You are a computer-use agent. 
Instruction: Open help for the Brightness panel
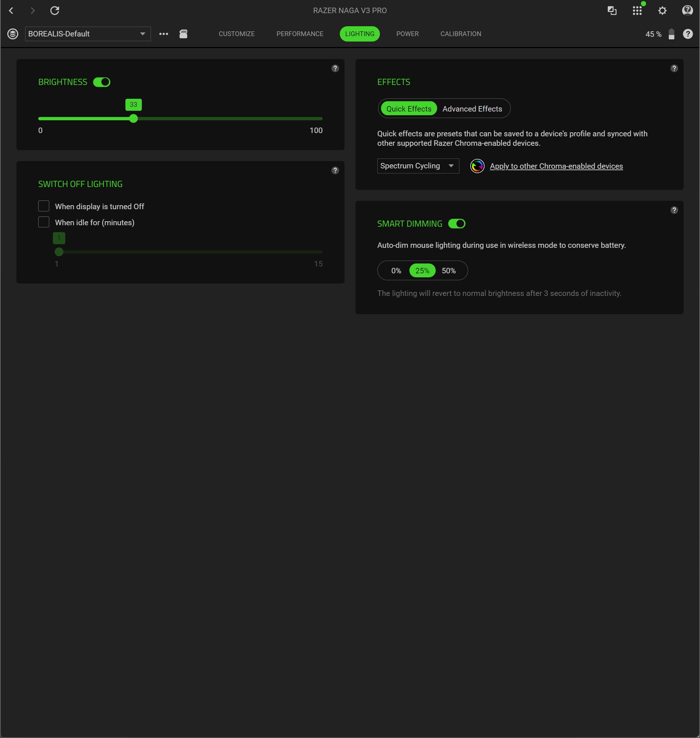335,68
